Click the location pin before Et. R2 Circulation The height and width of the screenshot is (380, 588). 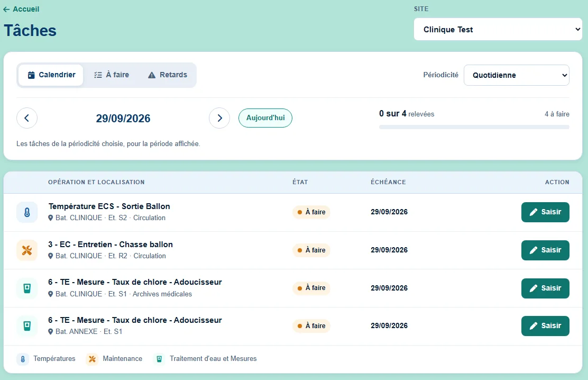coord(51,256)
